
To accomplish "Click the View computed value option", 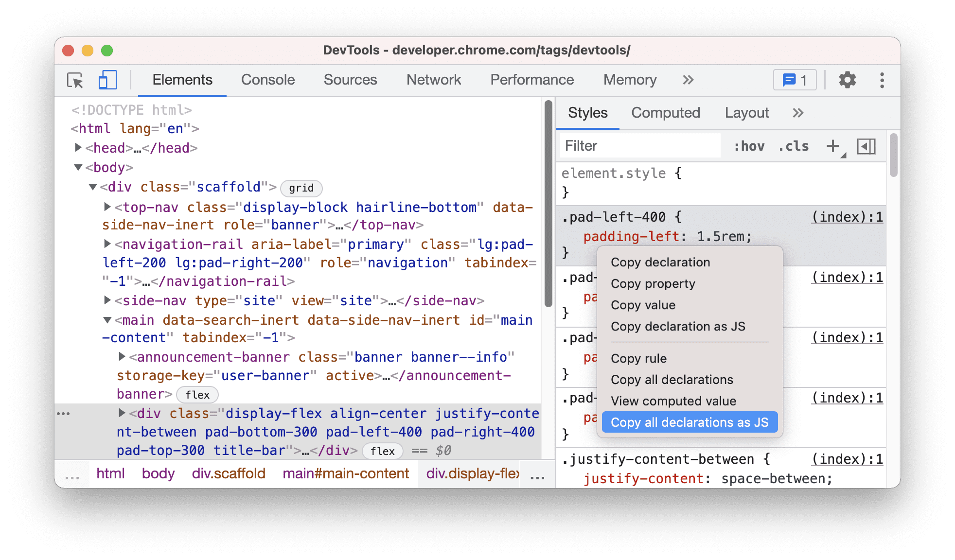I will (673, 401).
